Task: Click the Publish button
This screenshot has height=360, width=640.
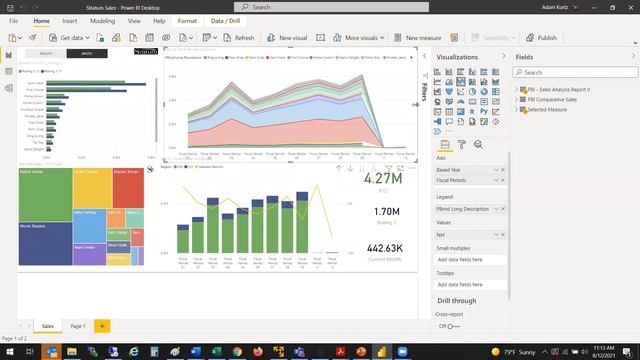Action: coord(541,38)
